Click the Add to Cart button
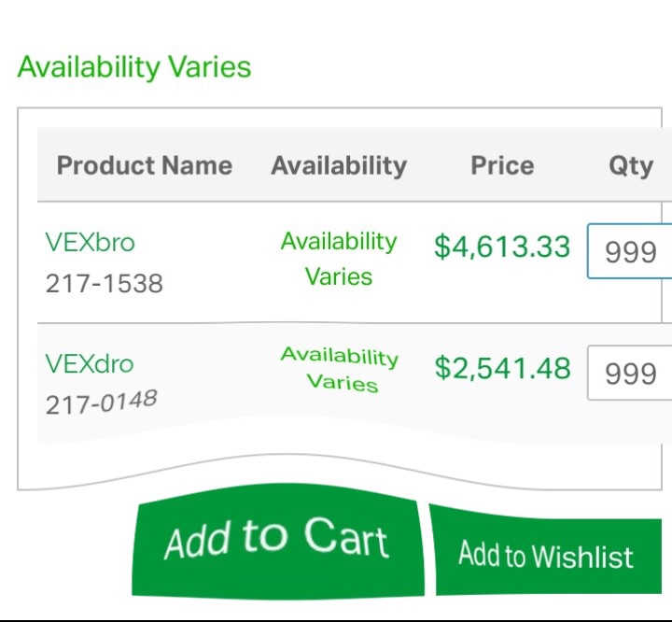Image resolution: width=672 pixels, height=622 pixels. click(275, 542)
